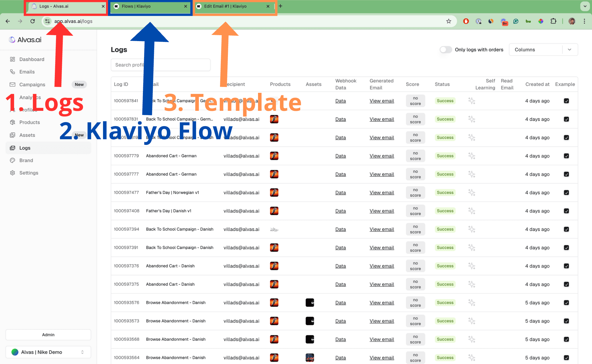
Task: Open Data link for log 1000597779
Action: (x=340, y=156)
